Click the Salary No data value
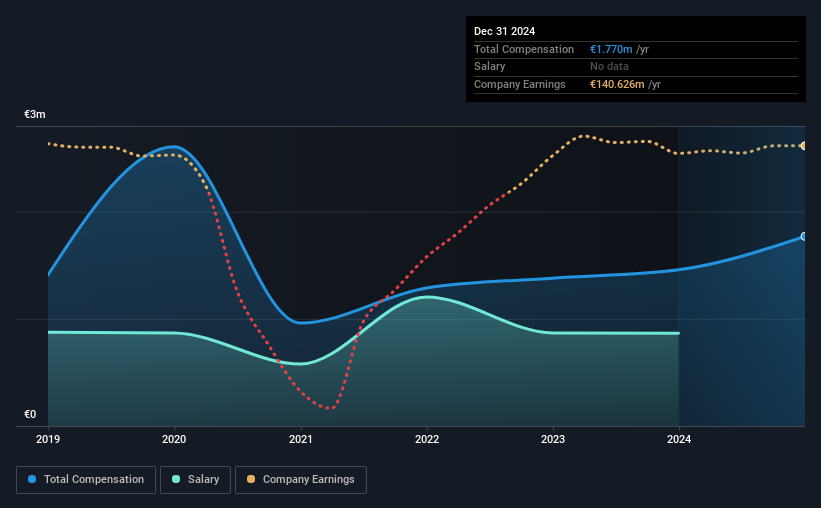 pos(609,67)
